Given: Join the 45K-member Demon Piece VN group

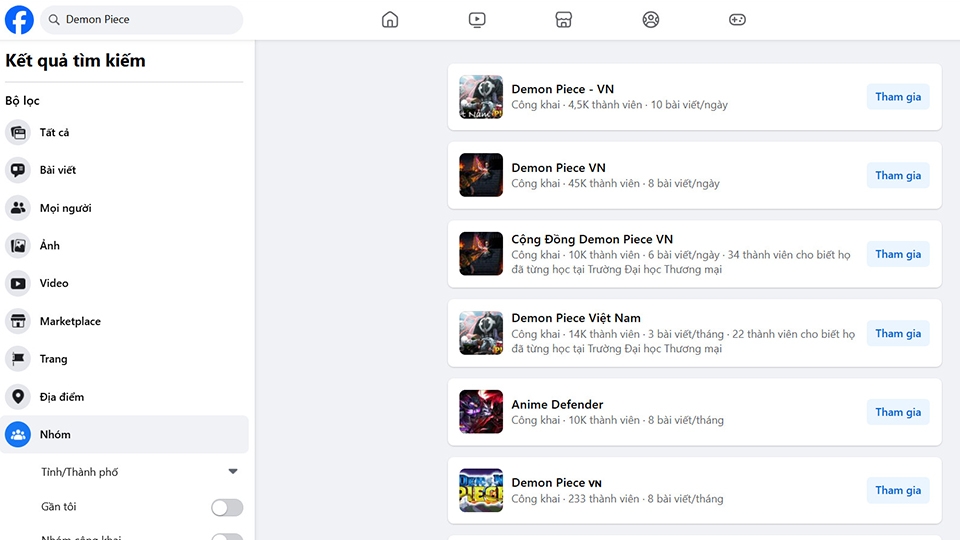Looking at the screenshot, I should click(x=898, y=175).
